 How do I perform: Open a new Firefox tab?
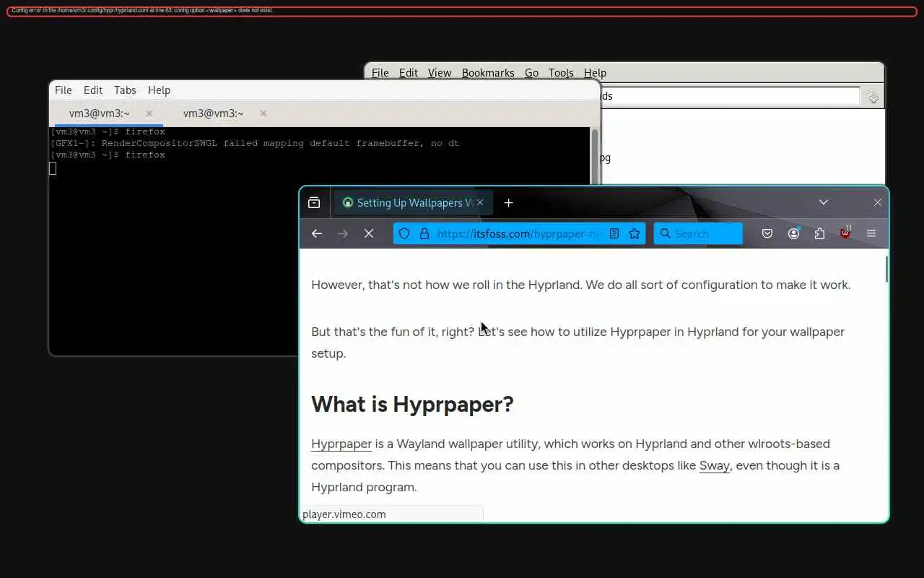click(x=508, y=203)
